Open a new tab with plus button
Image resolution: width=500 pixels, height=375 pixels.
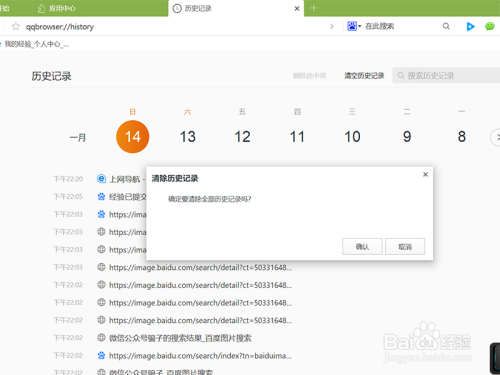click(x=313, y=8)
